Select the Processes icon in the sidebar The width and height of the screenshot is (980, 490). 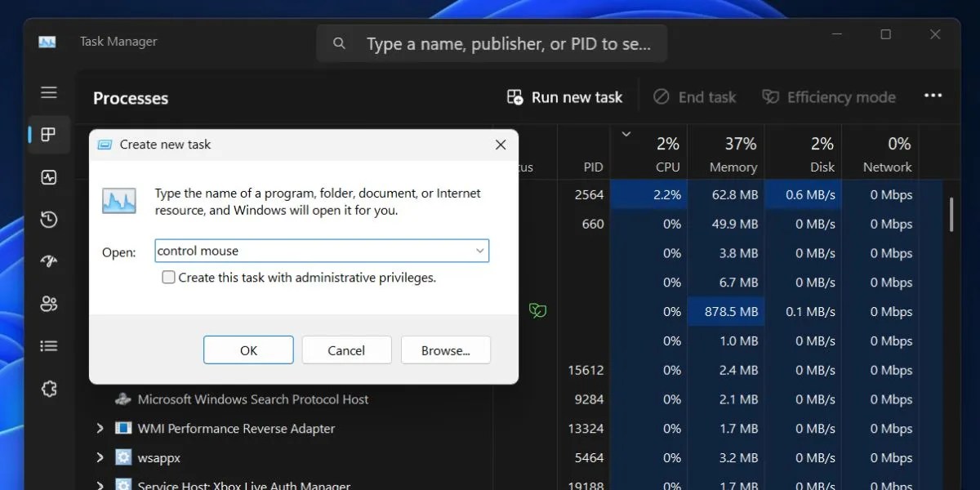click(x=48, y=135)
